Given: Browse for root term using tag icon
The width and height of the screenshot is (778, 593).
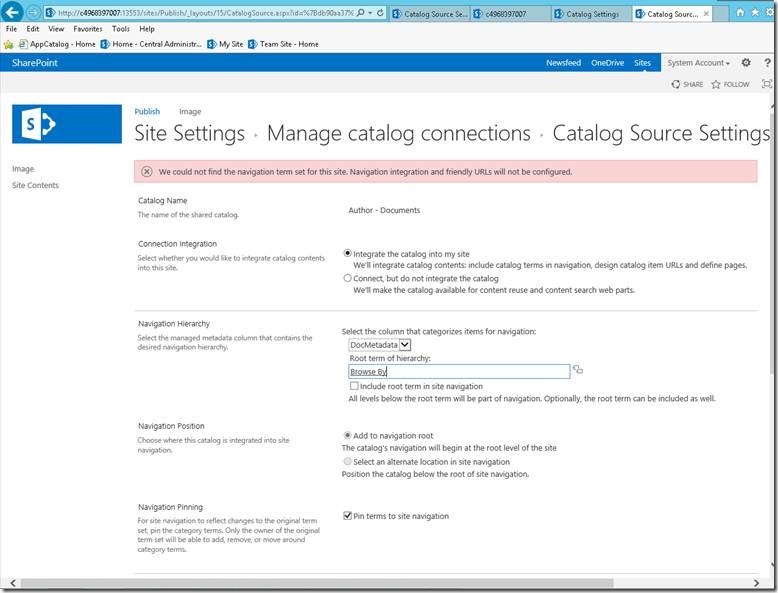Looking at the screenshot, I should pos(578,370).
